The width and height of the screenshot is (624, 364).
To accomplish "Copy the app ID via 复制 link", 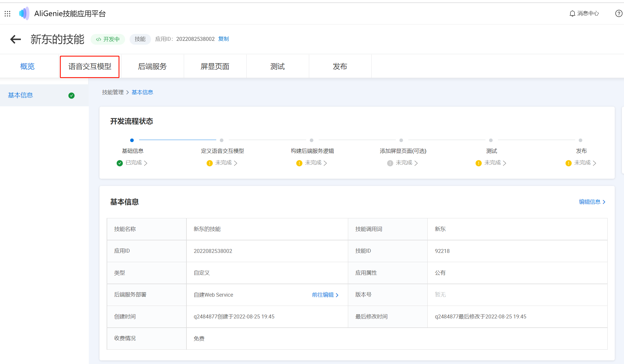I will [x=223, y=39].
